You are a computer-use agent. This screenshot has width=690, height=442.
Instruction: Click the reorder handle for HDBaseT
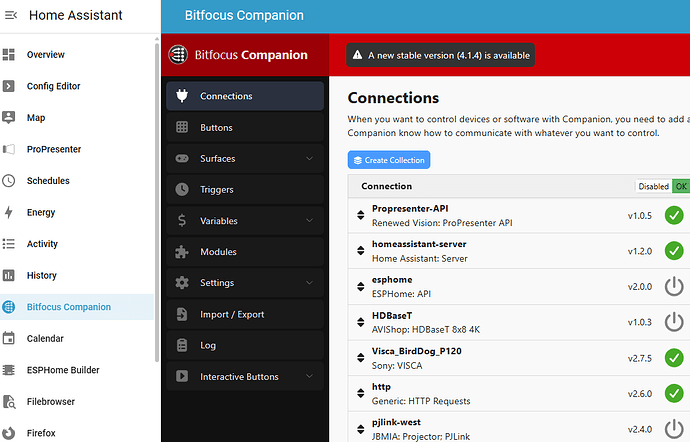point(360,322)
